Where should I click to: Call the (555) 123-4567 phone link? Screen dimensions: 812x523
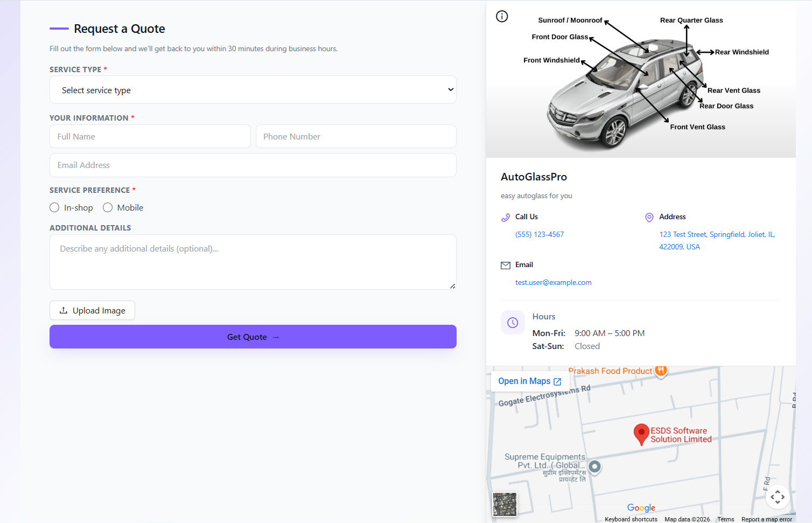click(540, 234)
